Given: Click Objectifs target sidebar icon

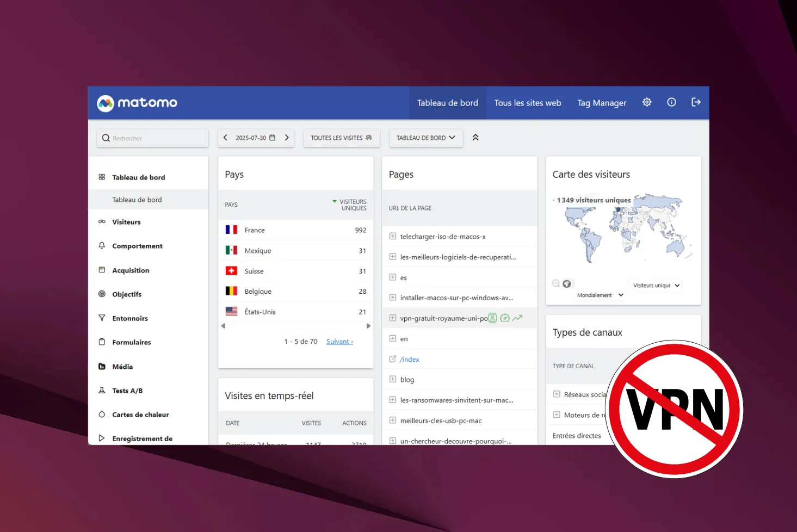Looking at the screenshot, I should 102,294.
